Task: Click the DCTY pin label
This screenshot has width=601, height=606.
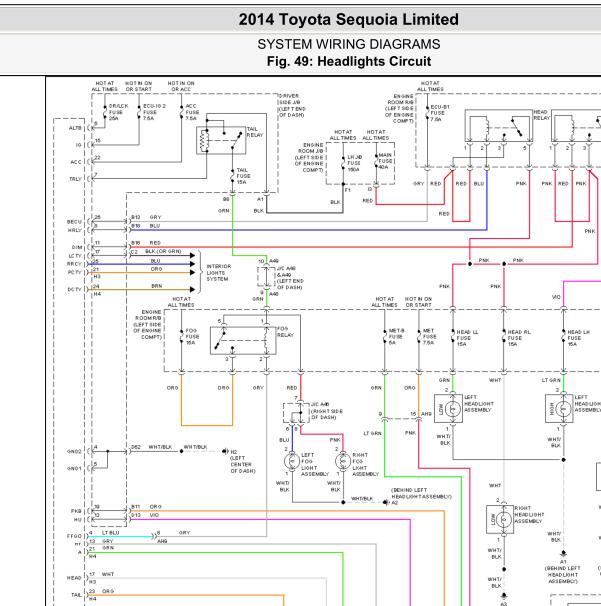Action: [75, 289]
